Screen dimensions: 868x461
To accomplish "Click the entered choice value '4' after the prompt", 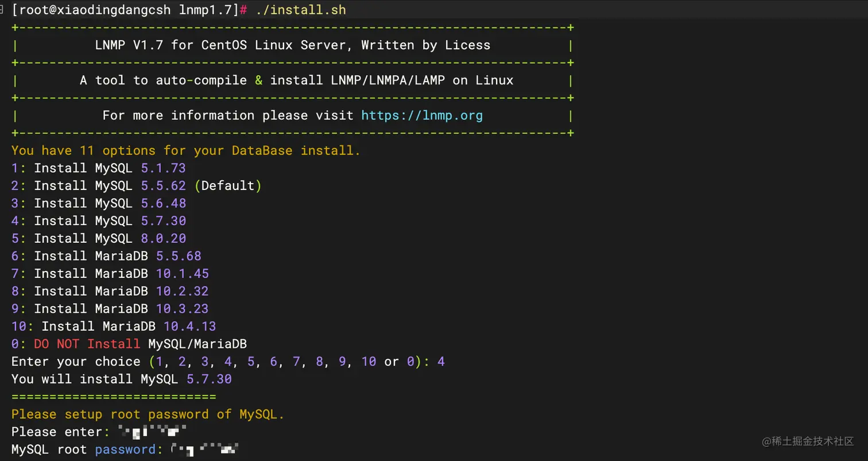I will point(441,362).
